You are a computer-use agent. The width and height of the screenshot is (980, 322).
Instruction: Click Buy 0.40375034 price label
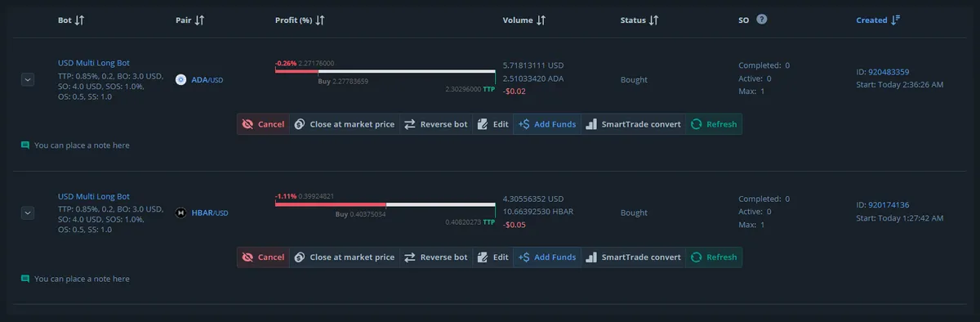click(361, 214)
